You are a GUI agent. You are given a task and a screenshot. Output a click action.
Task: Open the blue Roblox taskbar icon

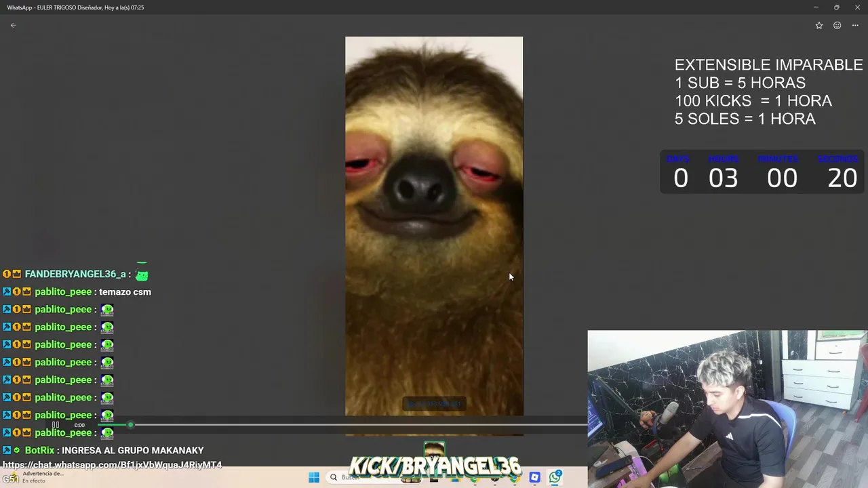pos(535,478)
